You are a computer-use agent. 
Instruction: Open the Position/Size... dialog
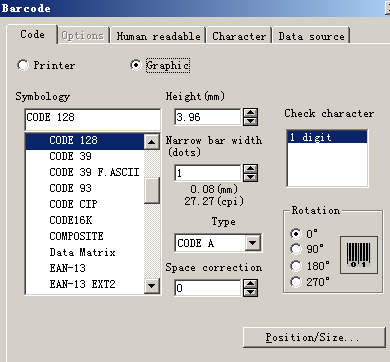coord(313,338)
